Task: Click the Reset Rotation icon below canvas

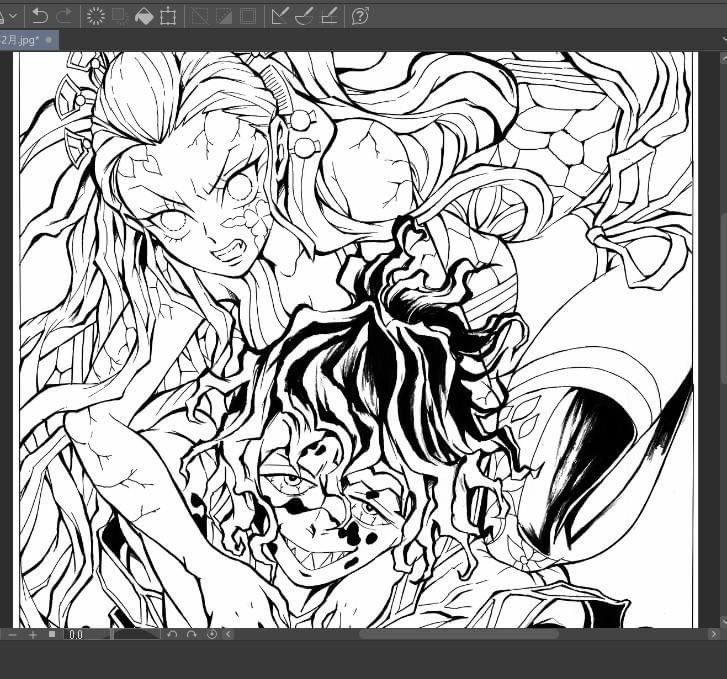Action: click(x=212, y=634)
